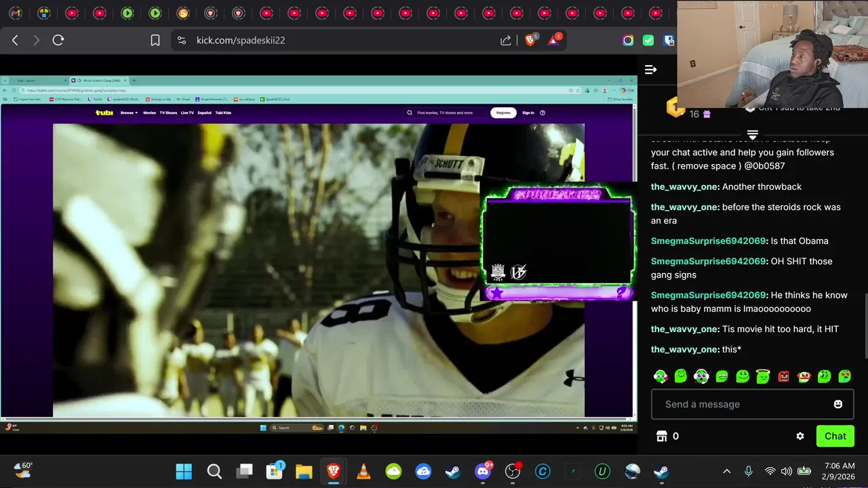Click the chat scrollbar thumb
868x488 pixels.
(x=865, y=327)
